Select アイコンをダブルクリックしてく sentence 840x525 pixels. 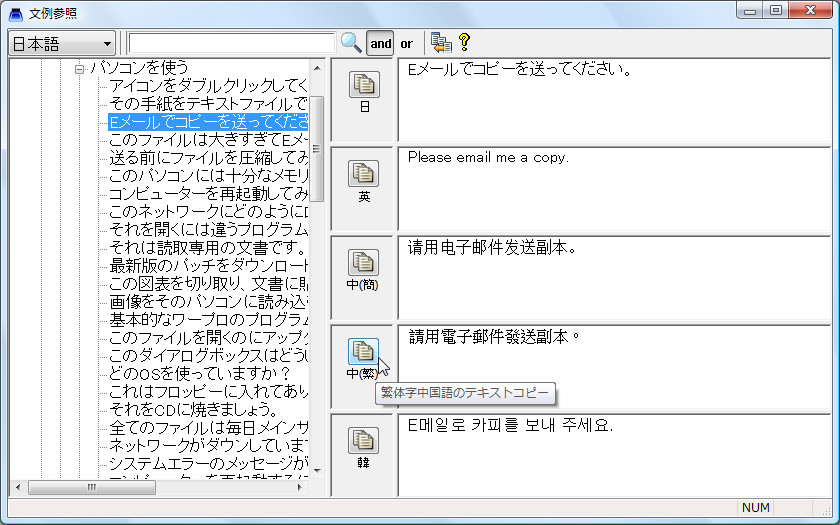208,86
